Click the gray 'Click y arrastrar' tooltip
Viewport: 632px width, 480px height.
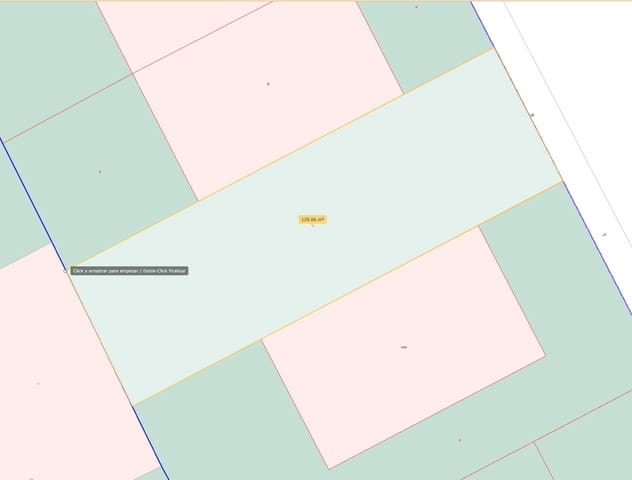[130, 270]
